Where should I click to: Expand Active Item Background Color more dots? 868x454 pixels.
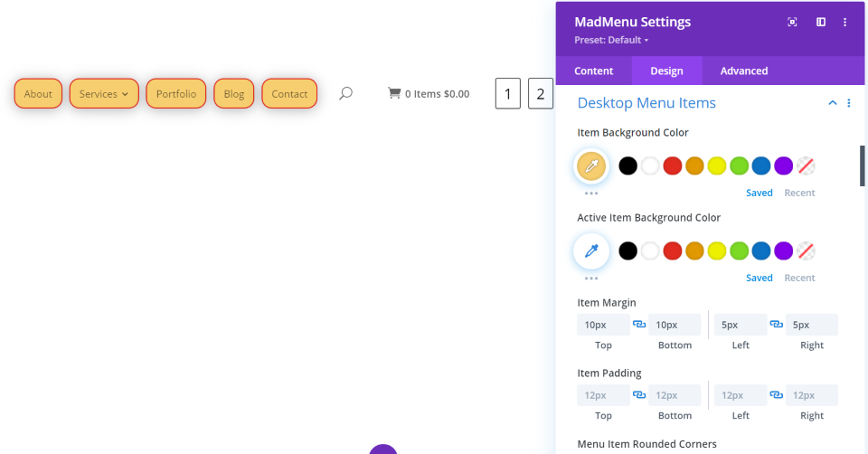click(x=591, y=279)
